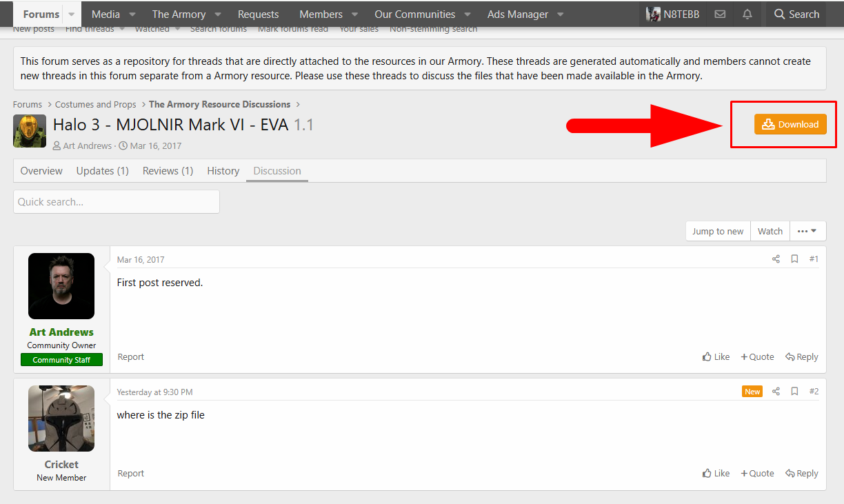
Task: View Cricket's avatar picture
Action: (61, 419)
